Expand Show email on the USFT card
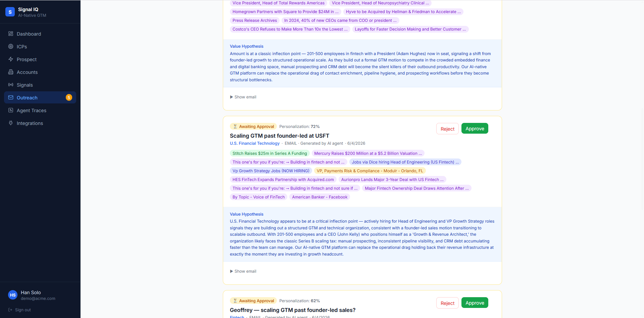This screenshot has height=318, width=644. pos(243,271)
